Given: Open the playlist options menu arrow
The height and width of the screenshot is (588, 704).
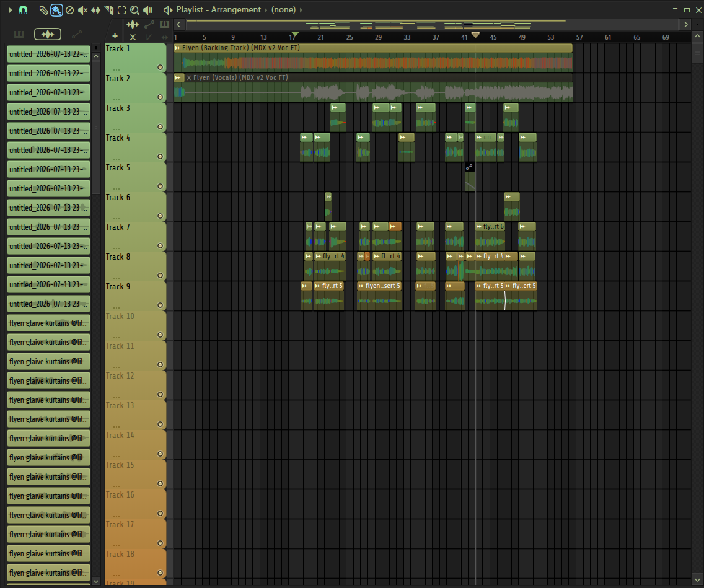Looking at the screenshot, I should coord(11,10).
